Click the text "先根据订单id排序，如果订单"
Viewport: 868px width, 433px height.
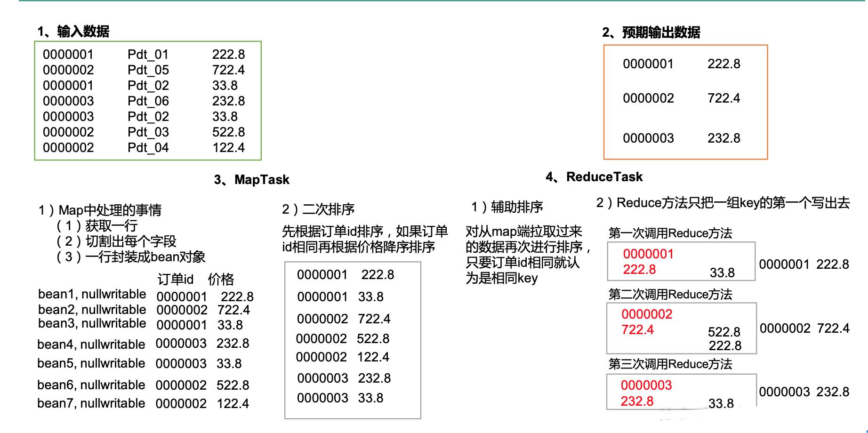pos(365,232)
